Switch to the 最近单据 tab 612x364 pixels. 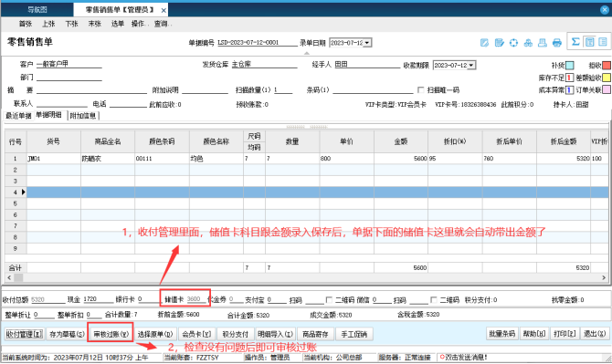click(x=18, y=116)
